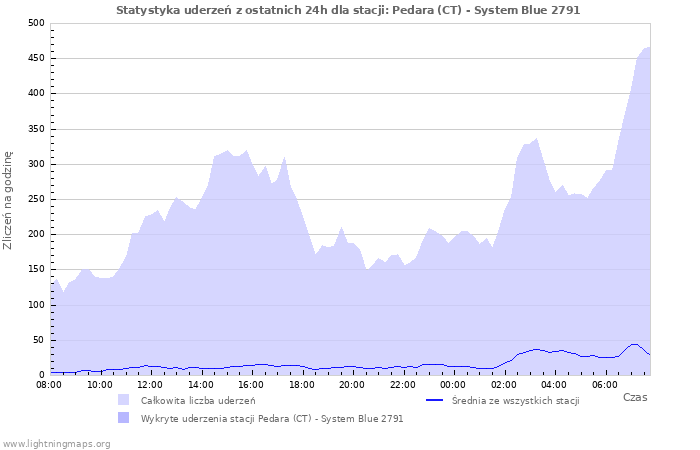
Task: Click the y-axis value 200
Action: pos(36,234)
